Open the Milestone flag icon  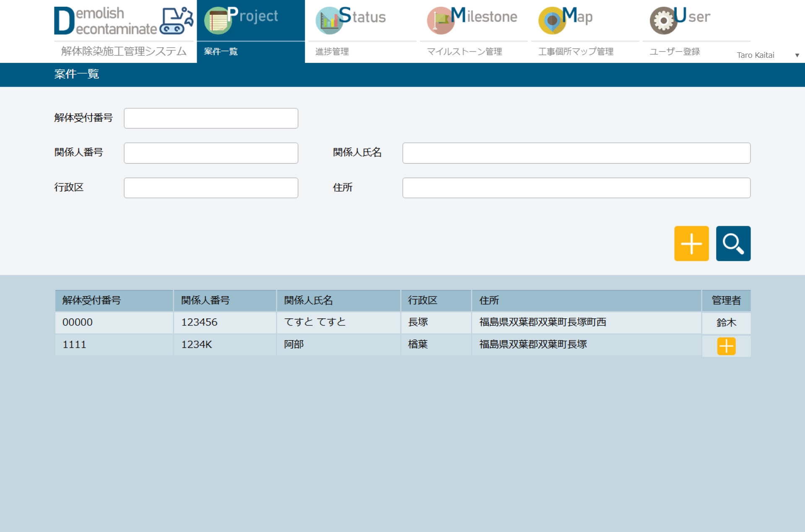pyautogui.click(x=440, y=21)
